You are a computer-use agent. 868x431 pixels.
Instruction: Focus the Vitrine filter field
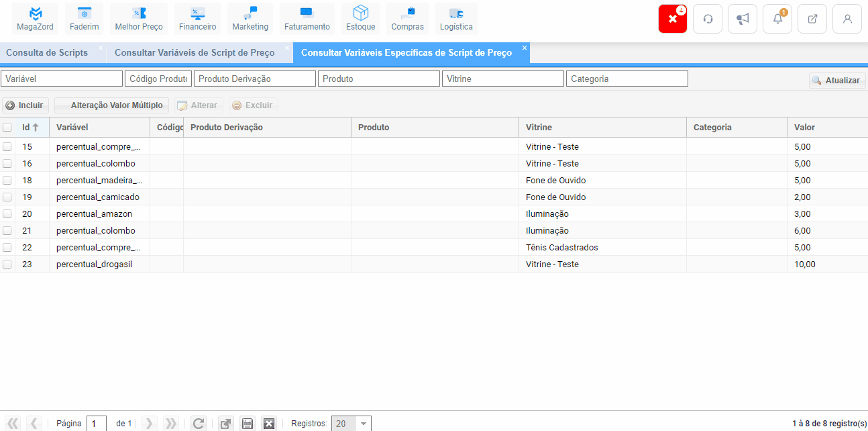point(503,79)
